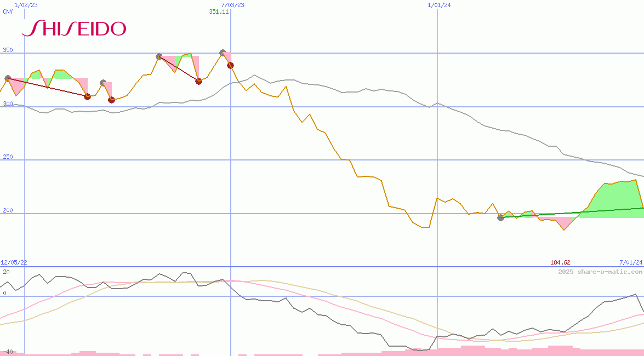Select the red dot near the 300 price line
The width and height of the screenshot is (644, 356).
click(112, 100)
